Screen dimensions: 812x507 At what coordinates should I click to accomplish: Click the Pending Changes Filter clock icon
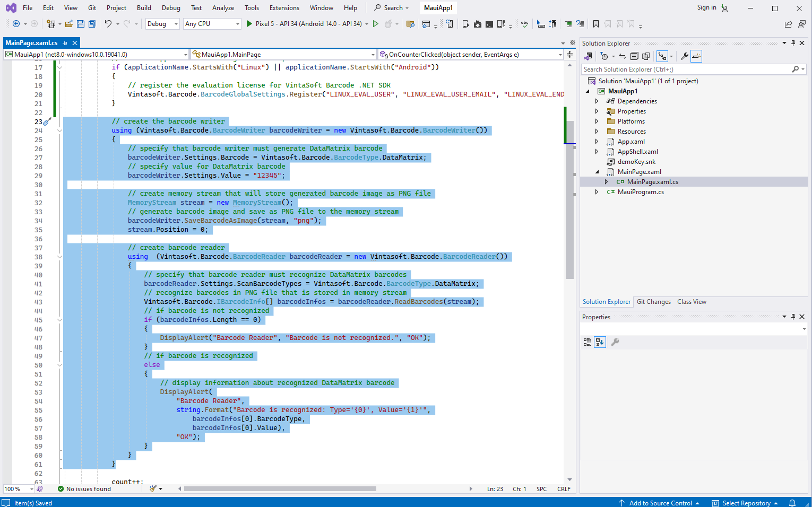(604, 56)
